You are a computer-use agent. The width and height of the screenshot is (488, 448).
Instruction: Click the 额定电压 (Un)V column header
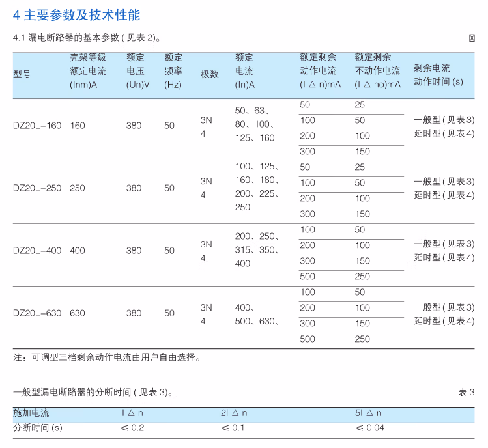(137, 70)
